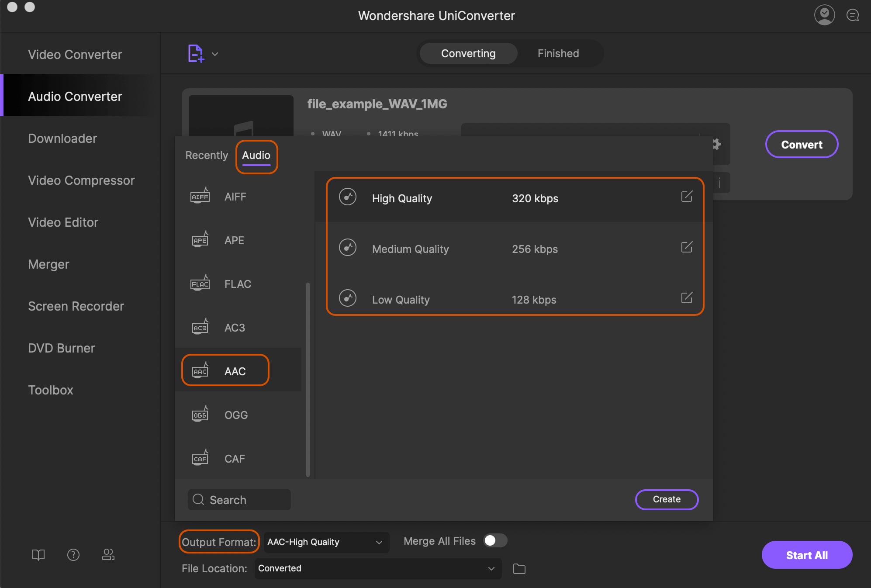Select High Quality 320 kbps radio button

tap(348, 197)
